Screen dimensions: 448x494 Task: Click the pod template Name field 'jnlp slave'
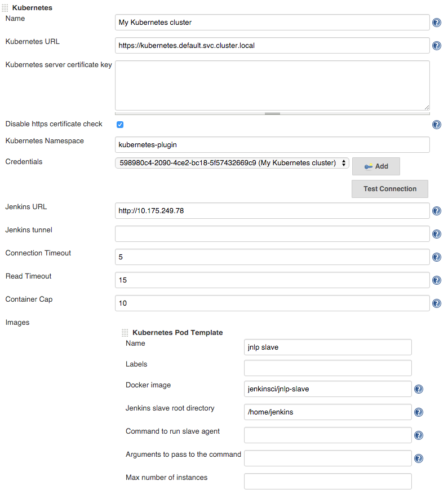328,347
